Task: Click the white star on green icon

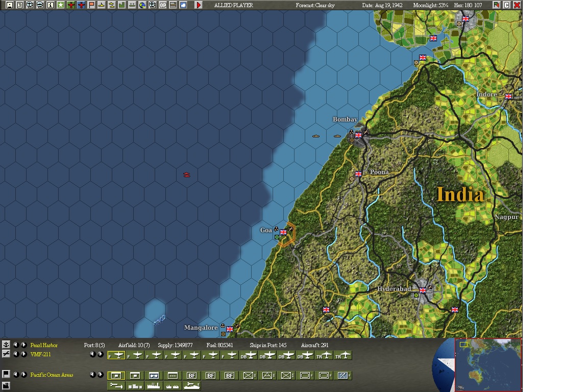Action: click(x=60, y=5)
